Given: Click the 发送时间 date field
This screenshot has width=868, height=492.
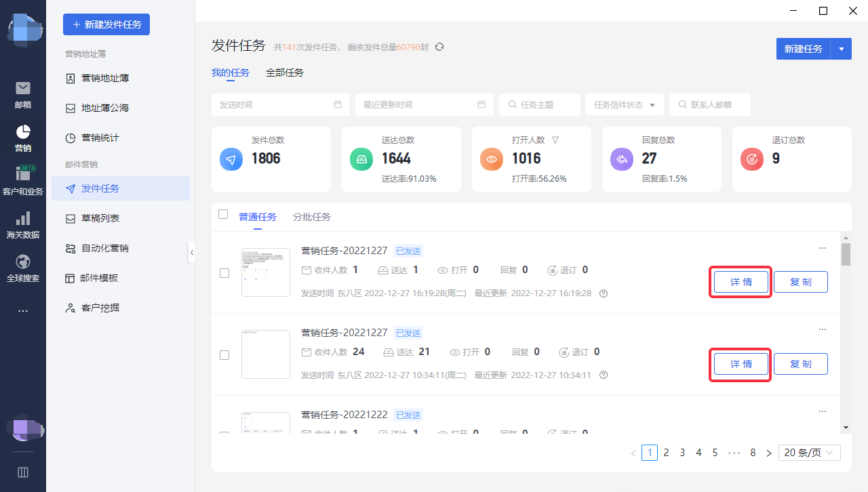Looking at the screenshot, I should pos(281,105).
